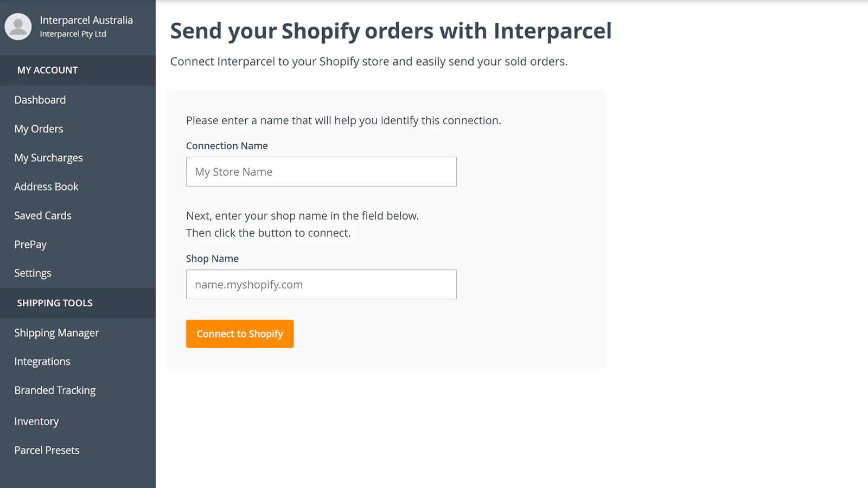Image resolution: width=868 pixels, height=488 pixels.
Task: View Saved Cards
Action: [x=43, y=215]
